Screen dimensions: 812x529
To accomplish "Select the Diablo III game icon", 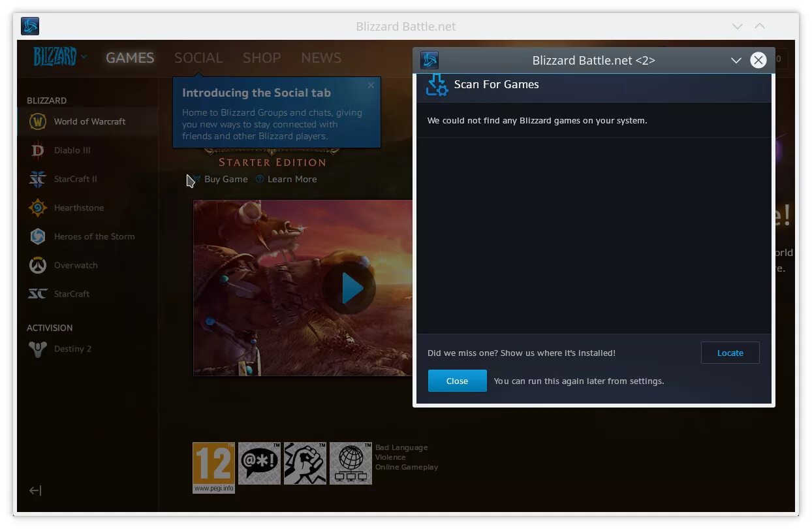I will tap(38, 150).
